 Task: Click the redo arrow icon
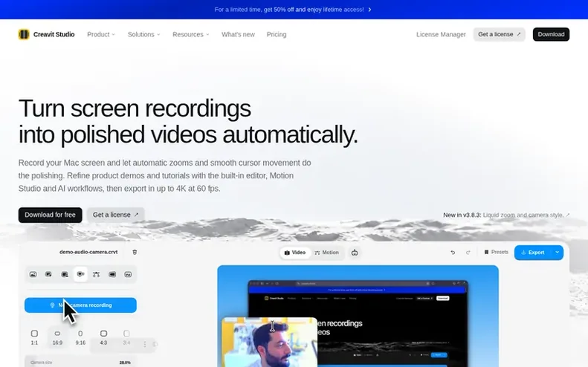click(x=468, y=253)
